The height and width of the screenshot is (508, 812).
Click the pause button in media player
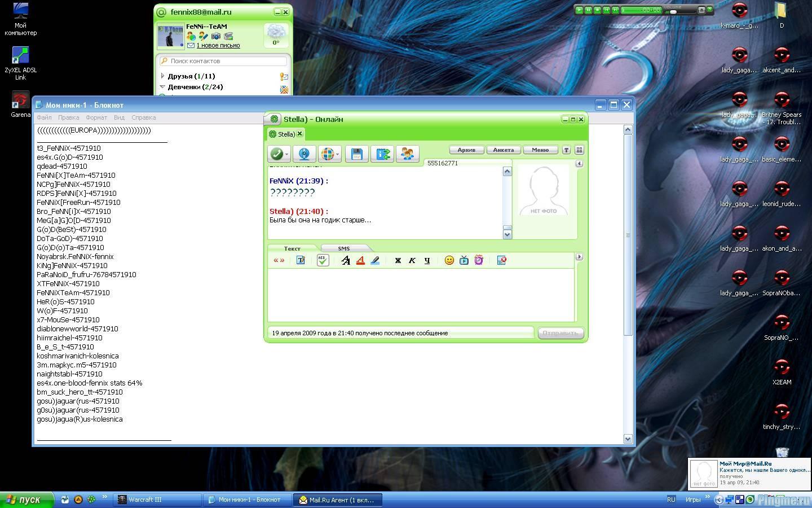(588, 10)
